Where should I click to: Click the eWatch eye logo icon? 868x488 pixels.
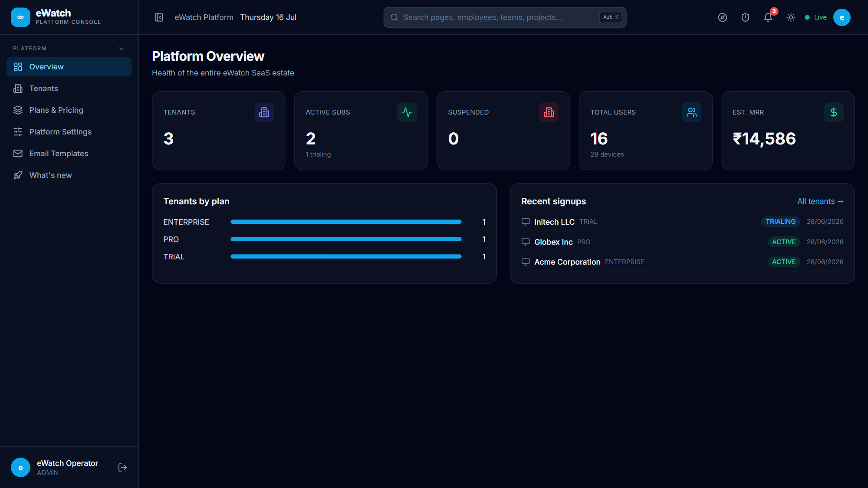pos(20,17)
